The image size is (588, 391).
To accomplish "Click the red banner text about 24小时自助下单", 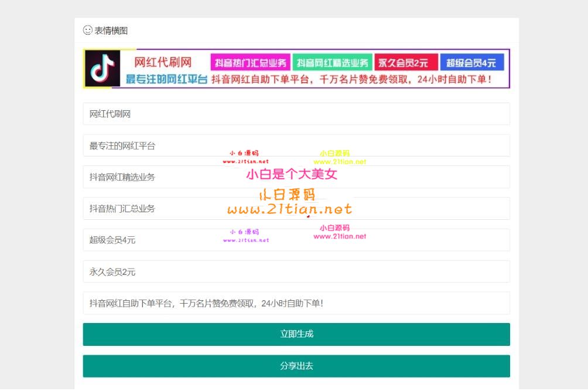I will 351,79.
